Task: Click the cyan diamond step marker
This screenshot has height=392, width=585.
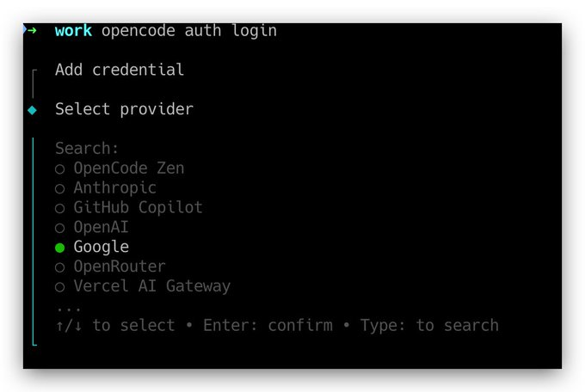Action: click(x=33, y=110)
